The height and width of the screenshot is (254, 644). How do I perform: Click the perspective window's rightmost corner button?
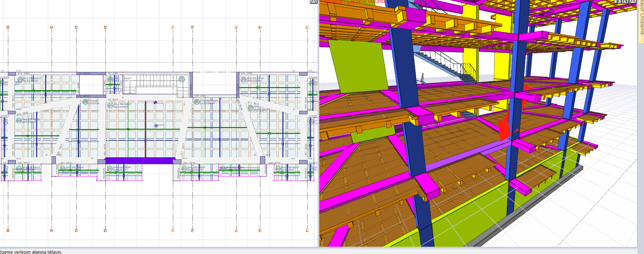[633, 1]
